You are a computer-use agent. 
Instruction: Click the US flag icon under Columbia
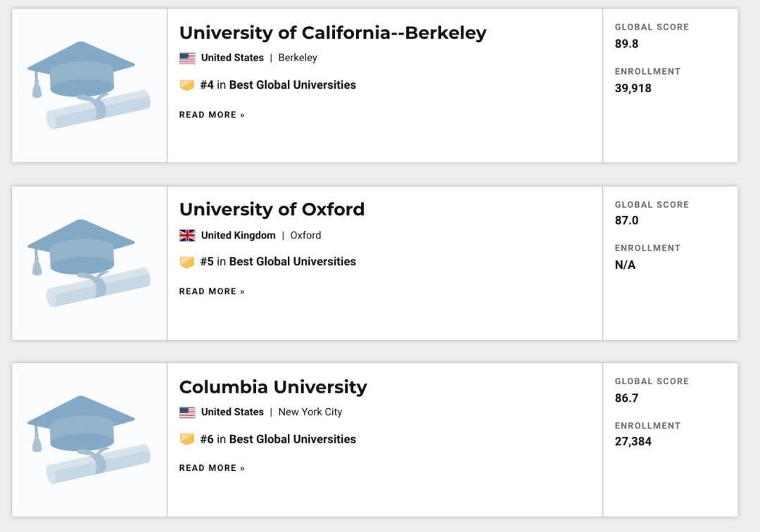187,412
